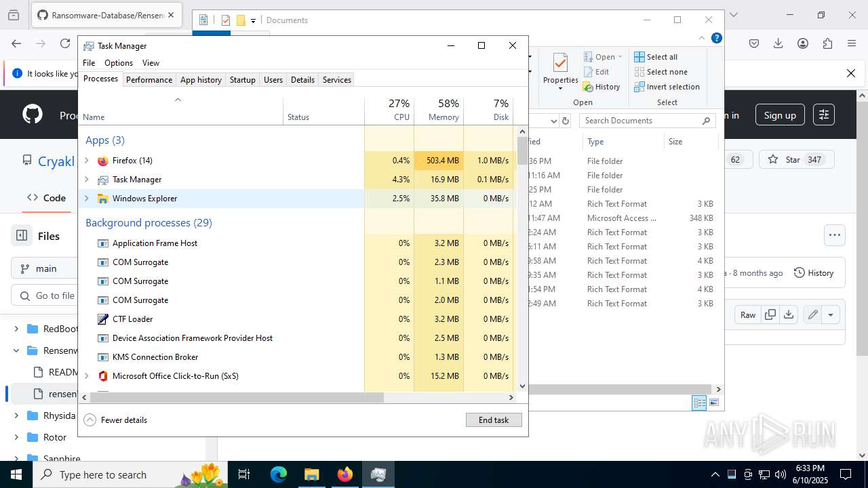Click Invert selection in Documents ribbon
This screenshot has height=488, width=868.
(x=667, y=87)
